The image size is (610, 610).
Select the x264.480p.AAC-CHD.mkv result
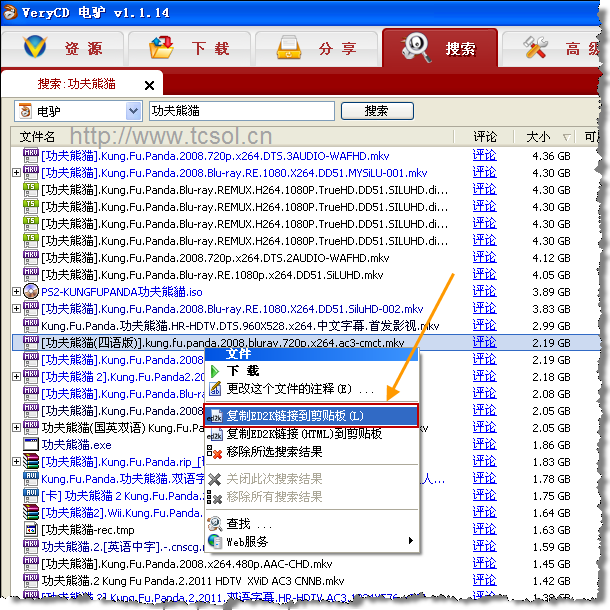click(x=187, y=564)
